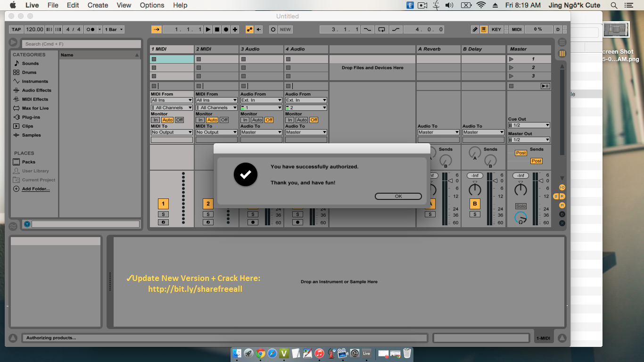Image resolution: width=644 pixels, height=362 pixels.
Task: Select the Instruments category
Action: pos(35,81)
